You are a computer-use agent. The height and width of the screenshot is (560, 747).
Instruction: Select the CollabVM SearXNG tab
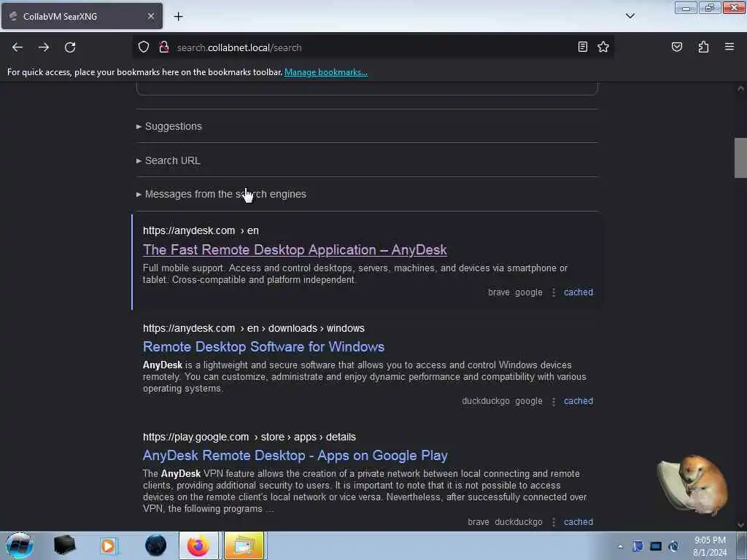[82, 16]
